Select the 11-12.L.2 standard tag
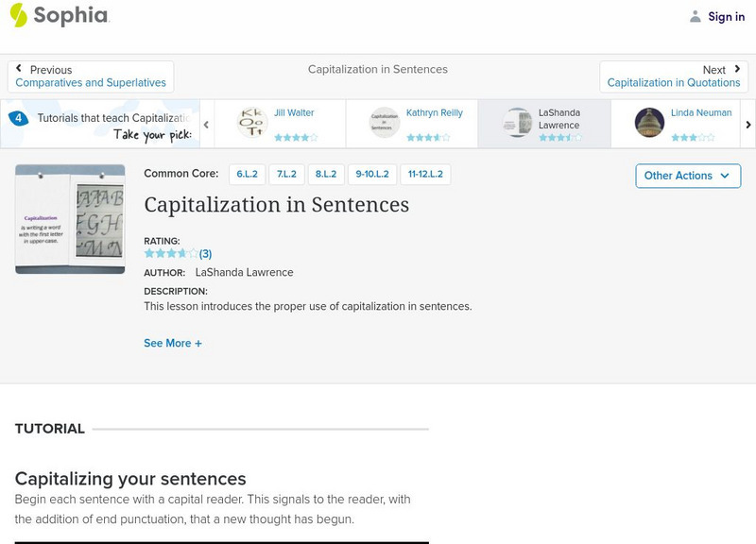The image size is (756, 544). pos(425,175)
